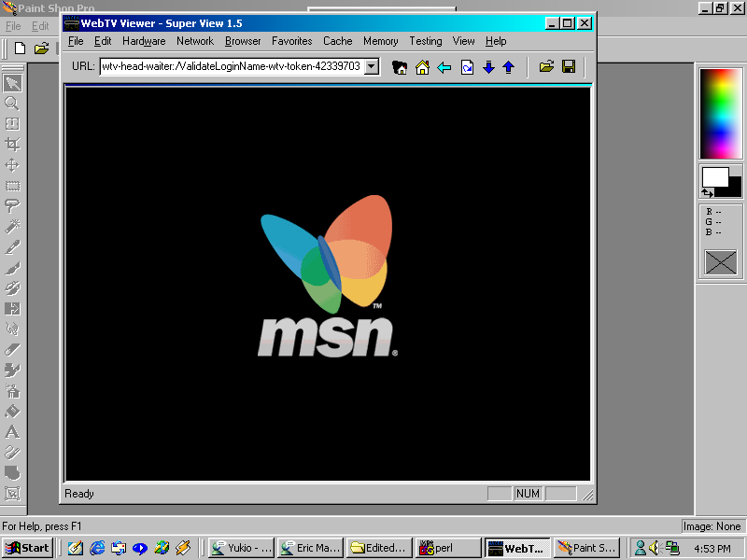747x560 pixels.
Task: Select the Zoom magnifier tool
Action: pos(12,104)
